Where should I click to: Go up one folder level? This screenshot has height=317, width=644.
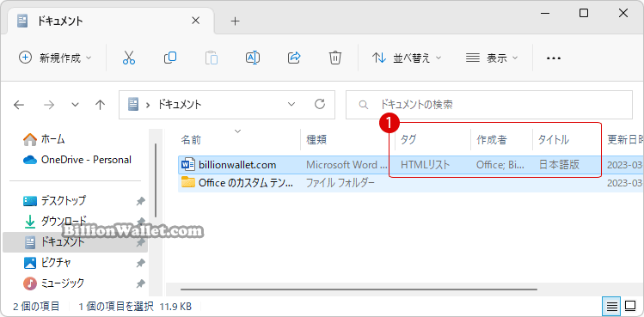click(100, 105)
